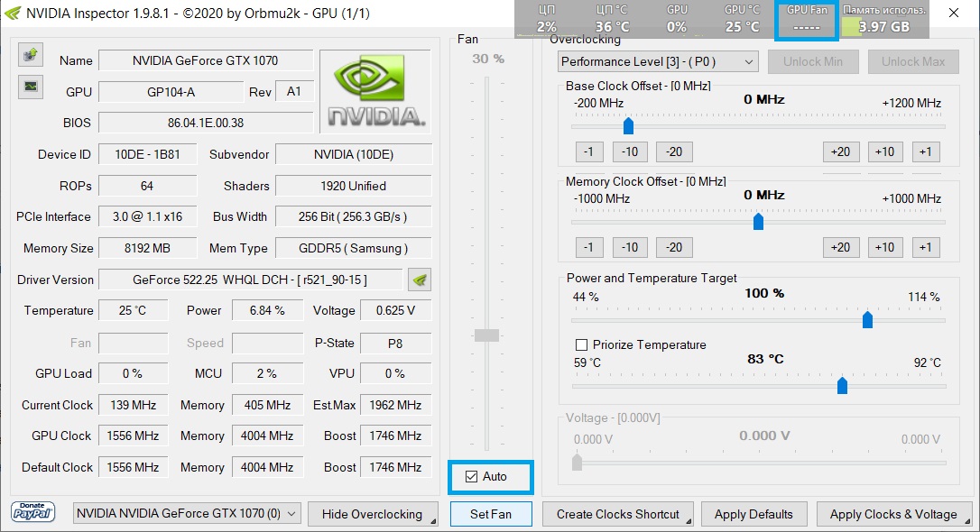Image resolution: width=980 pixels, height=532 pixels.
Task: Close the NVIDIA Inspector window
Action: (x=954, y=13)
